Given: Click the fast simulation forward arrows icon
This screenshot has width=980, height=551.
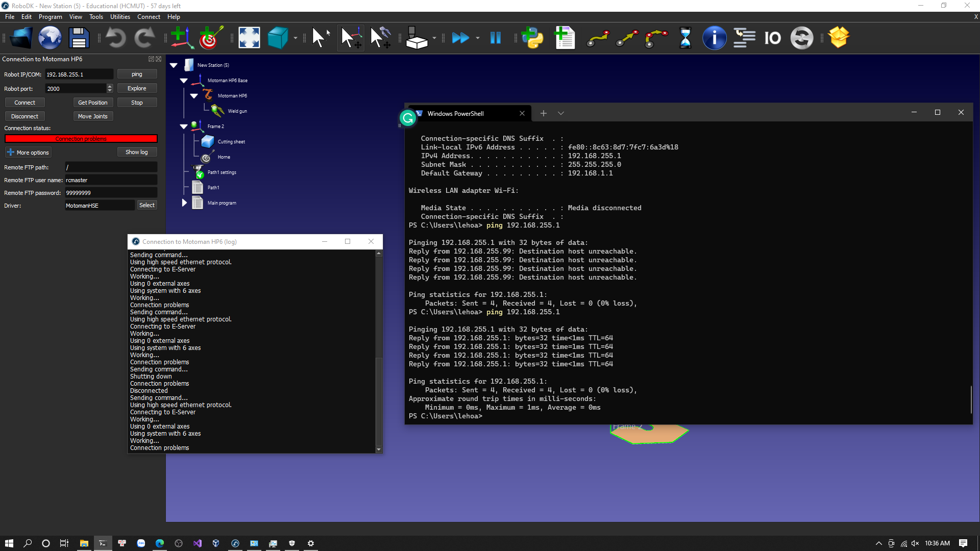Looking at the screenshot, I should (x=460, y=38).
